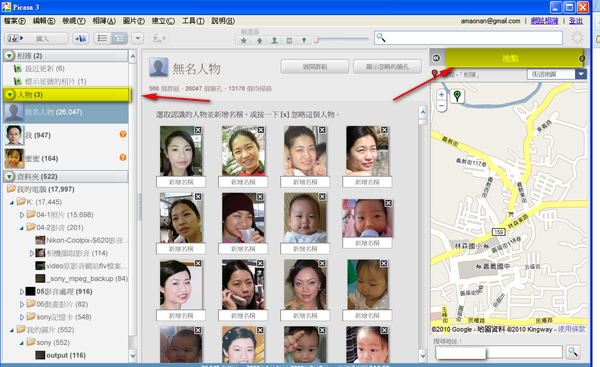Open the 網路相簿 web albums link
Screen dimensions: 600x367
(545, 21)
